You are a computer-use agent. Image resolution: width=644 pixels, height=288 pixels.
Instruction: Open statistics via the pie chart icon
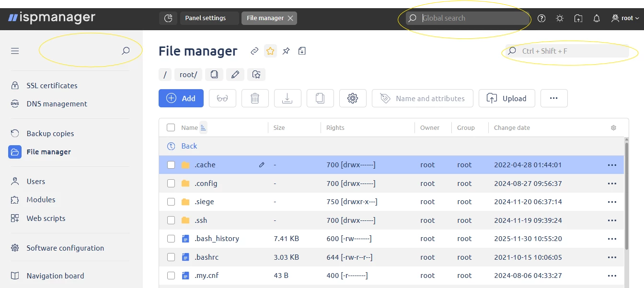[x=168, y=18]
